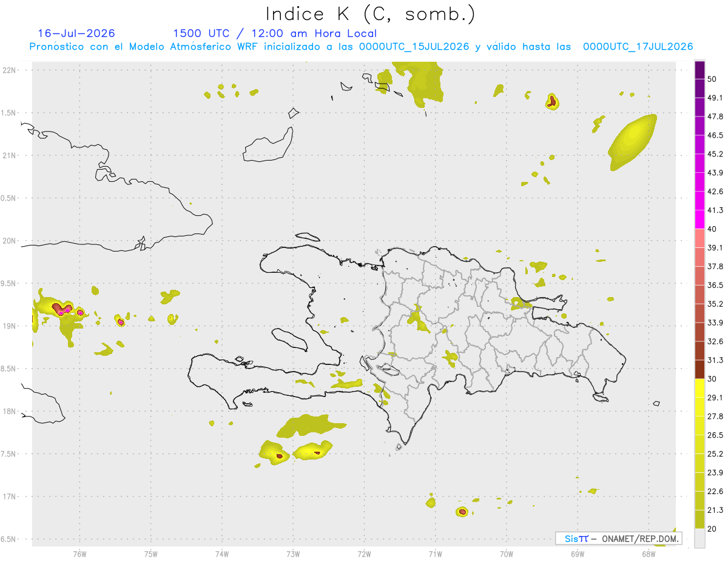
Task: Click the chart title 'Indice K (C, somb.)'
Action: 370,15
